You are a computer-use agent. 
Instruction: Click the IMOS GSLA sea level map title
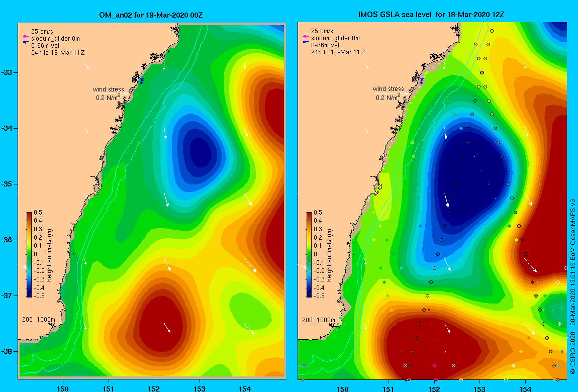431,15
